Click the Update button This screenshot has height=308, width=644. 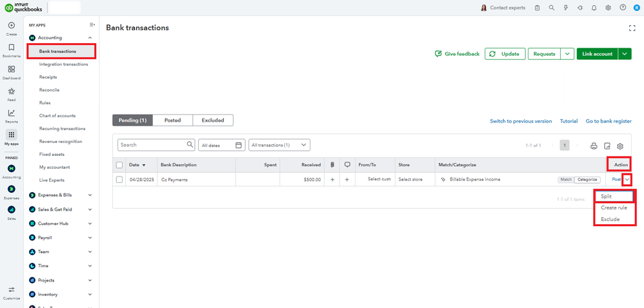[x=505, y=53]
